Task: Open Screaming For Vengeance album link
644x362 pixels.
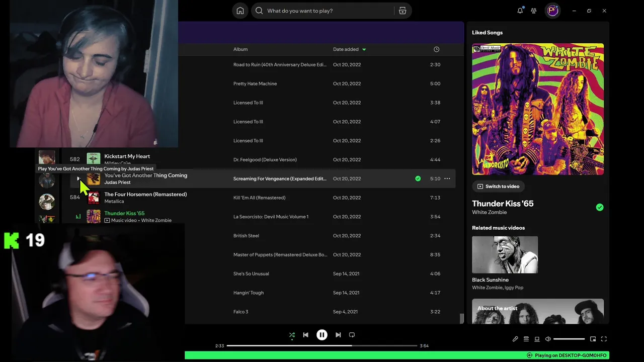Action: (x=280, y=178)
